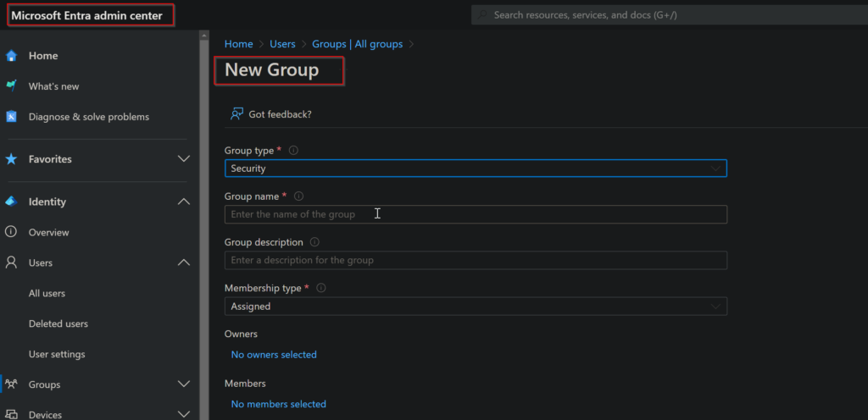
Task: Click the Got feedback icon
Action: (237, 114)
